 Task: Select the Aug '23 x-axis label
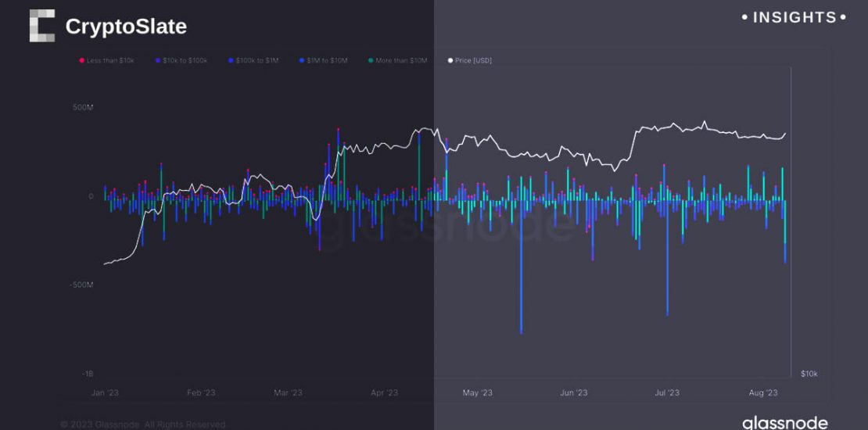pyautogui.click(x=762, y=392)
